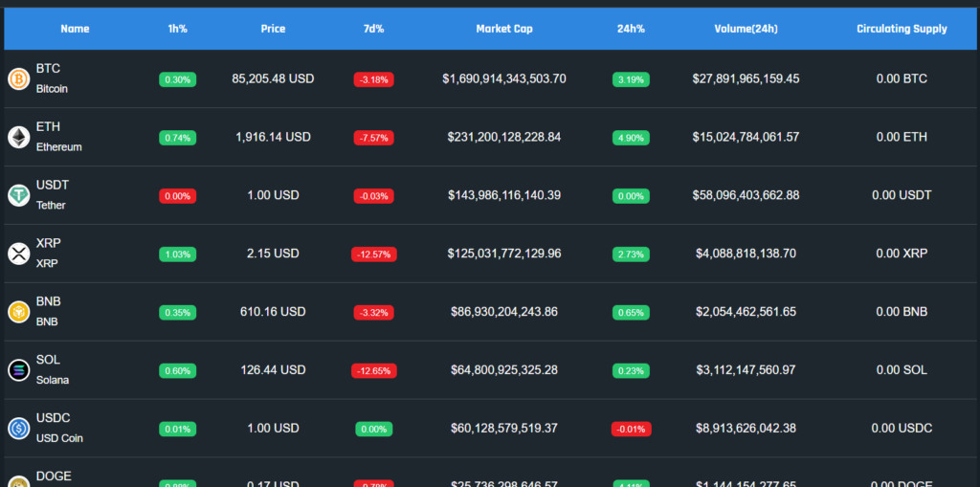Select the Solana name label
The image size is (980, 487).
point(53,380)
